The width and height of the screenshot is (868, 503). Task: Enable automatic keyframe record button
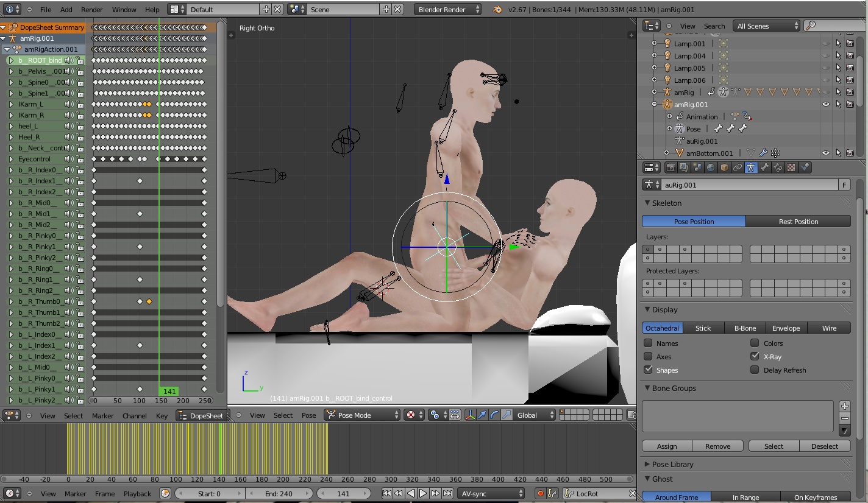(x=540, y=493)
